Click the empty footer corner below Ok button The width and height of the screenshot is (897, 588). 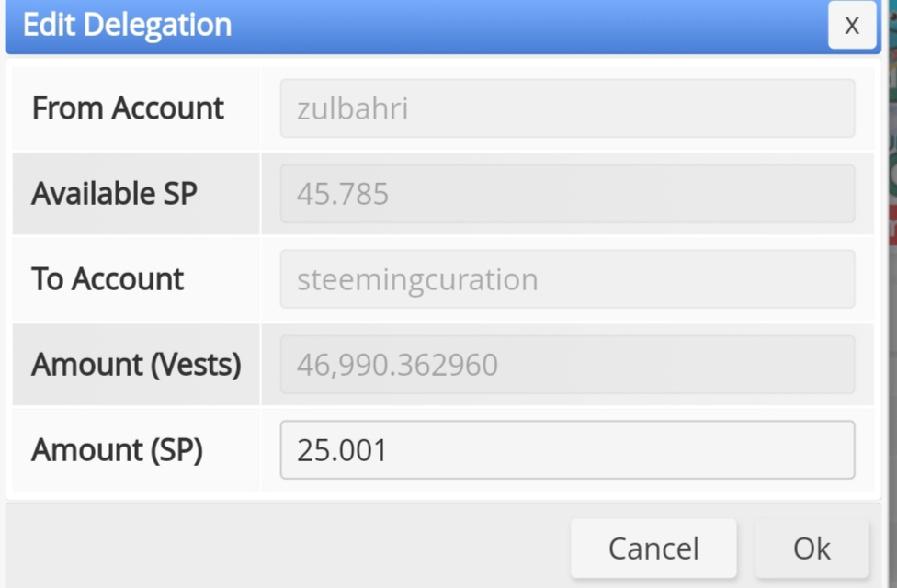point(878,581)
